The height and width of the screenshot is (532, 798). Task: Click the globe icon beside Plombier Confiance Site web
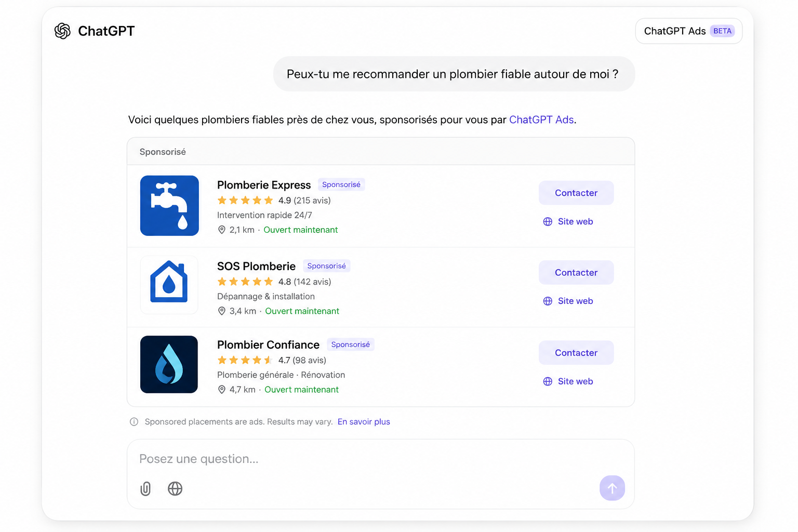coord(548,381)
